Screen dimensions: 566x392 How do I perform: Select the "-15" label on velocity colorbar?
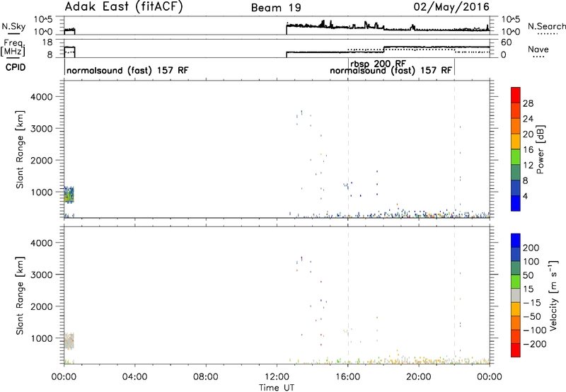[531, 303]
